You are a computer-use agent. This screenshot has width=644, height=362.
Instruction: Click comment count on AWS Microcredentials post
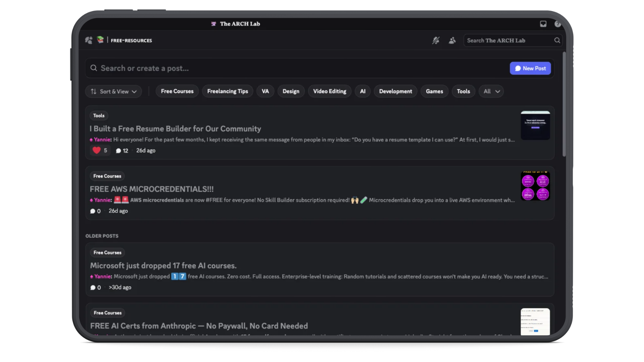[x=96, y=211]
